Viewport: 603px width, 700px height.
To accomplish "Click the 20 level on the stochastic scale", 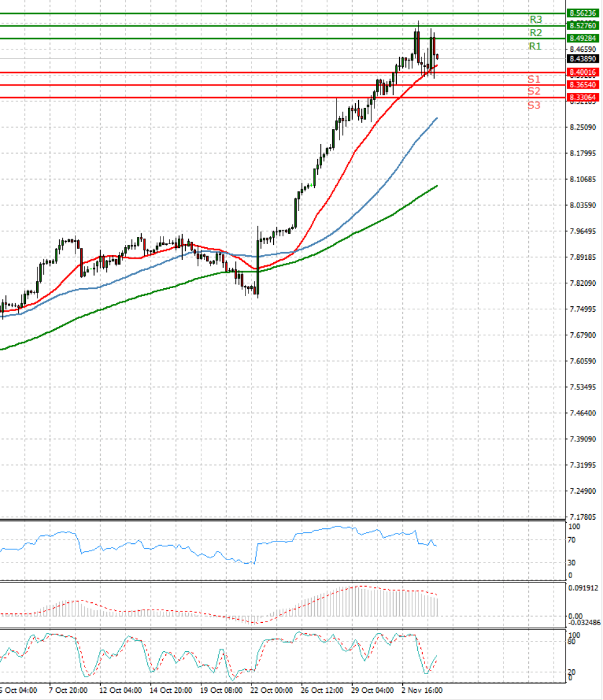I will click(571, 672).
